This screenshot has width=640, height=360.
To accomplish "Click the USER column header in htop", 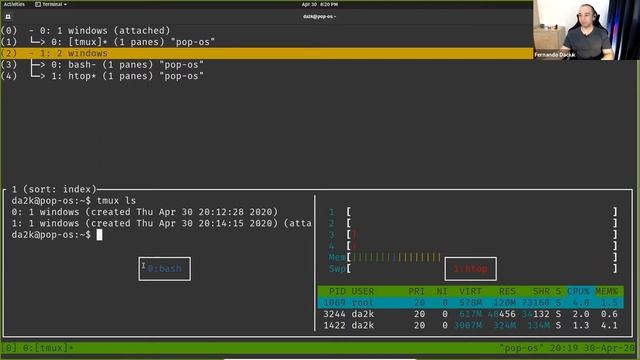I will 363,291.
